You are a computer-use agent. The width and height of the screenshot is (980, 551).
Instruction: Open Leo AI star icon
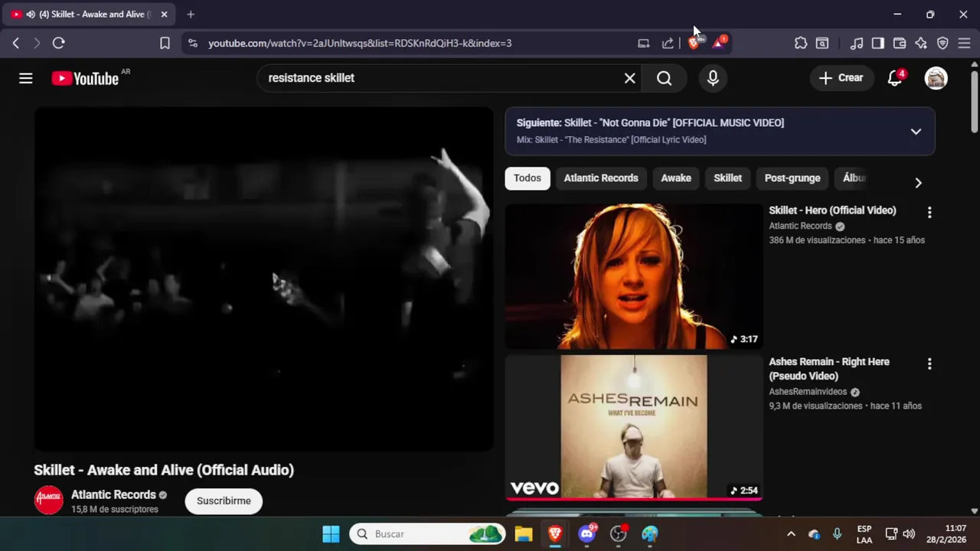pos(921,43)
